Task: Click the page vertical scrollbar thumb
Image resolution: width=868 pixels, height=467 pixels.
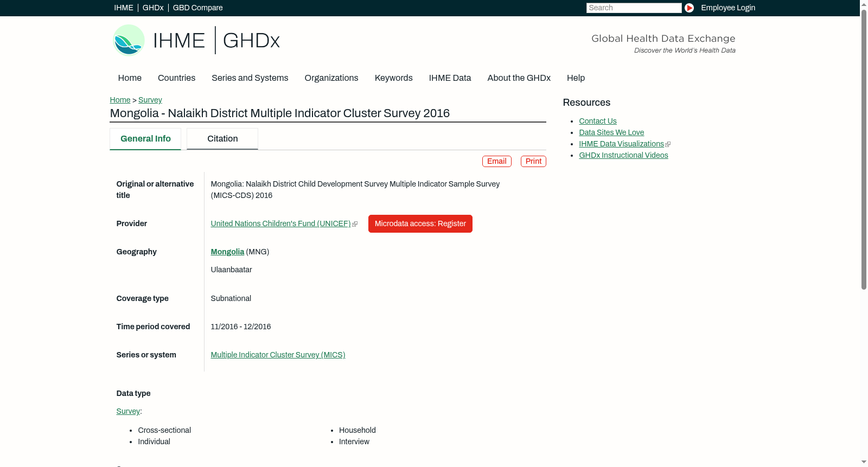Action: tap(864, 149)
